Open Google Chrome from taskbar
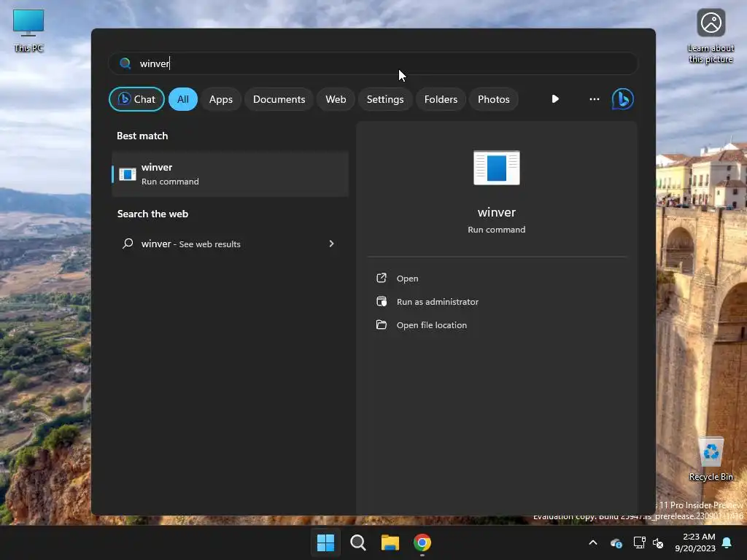The width and height of the screenshot is (747, 560). [x=422, y=542]
